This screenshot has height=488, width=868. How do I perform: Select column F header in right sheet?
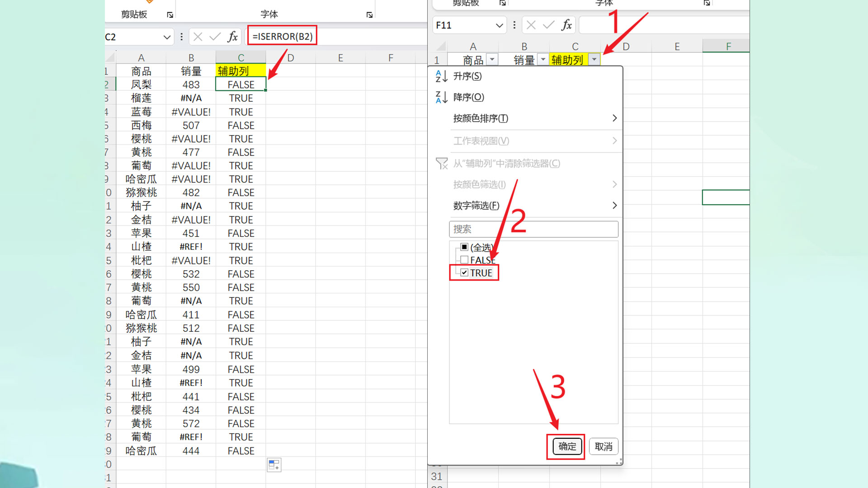click(726, 46)
